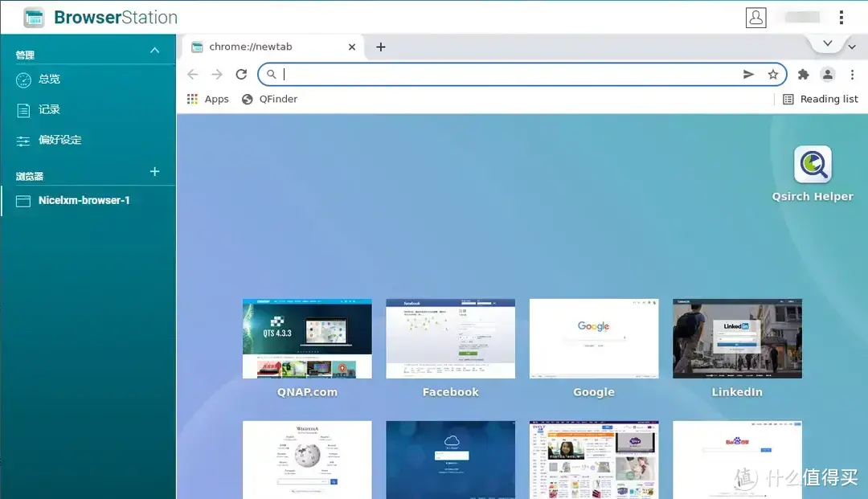
Task: Open a new tab with plus button
Action: pyautogui.click(x=381, y=47)
